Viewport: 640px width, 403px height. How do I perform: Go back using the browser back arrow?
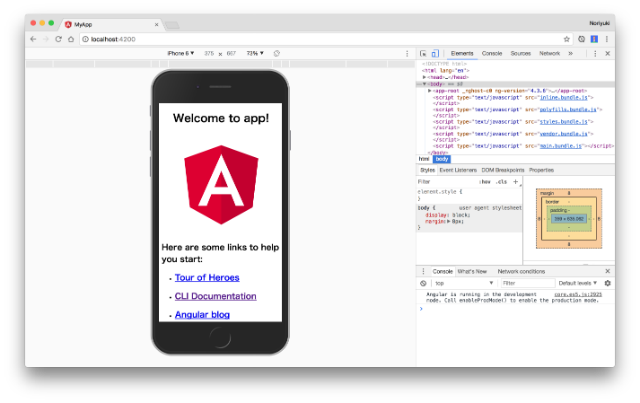[x=33, y=39]
